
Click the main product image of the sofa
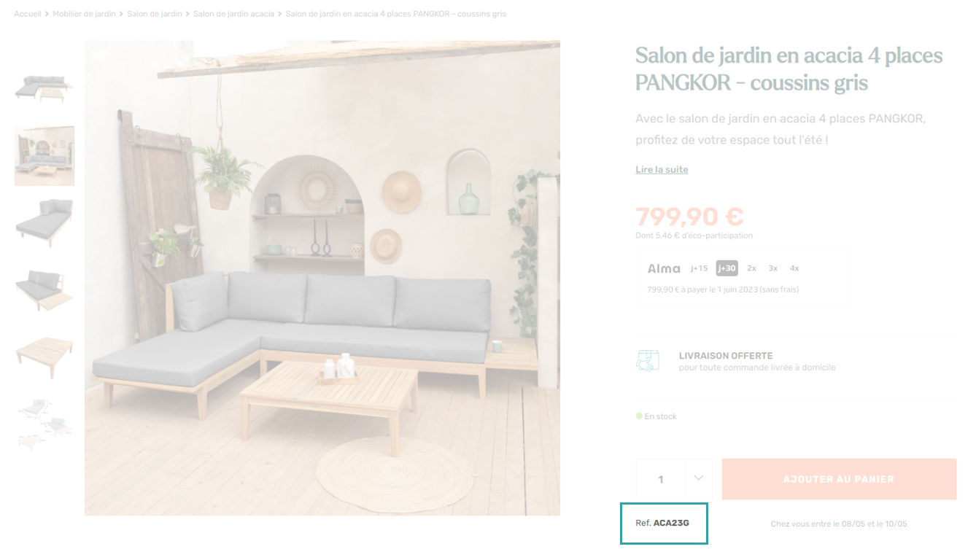(322, 278)
